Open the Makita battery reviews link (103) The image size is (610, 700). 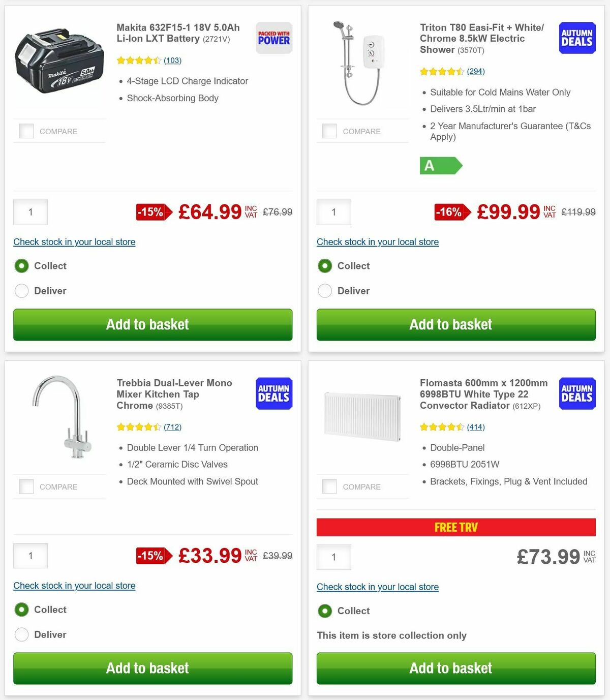pos(172,60)
